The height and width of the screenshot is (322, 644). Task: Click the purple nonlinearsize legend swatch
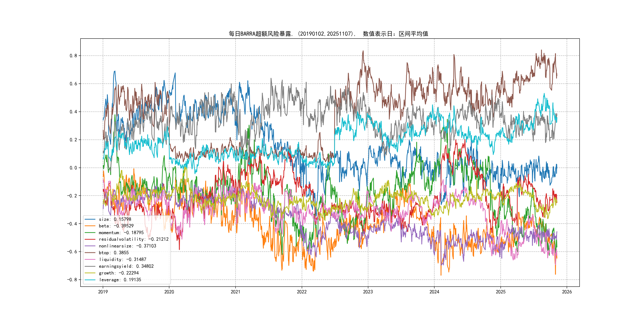(x=90, y=246)
